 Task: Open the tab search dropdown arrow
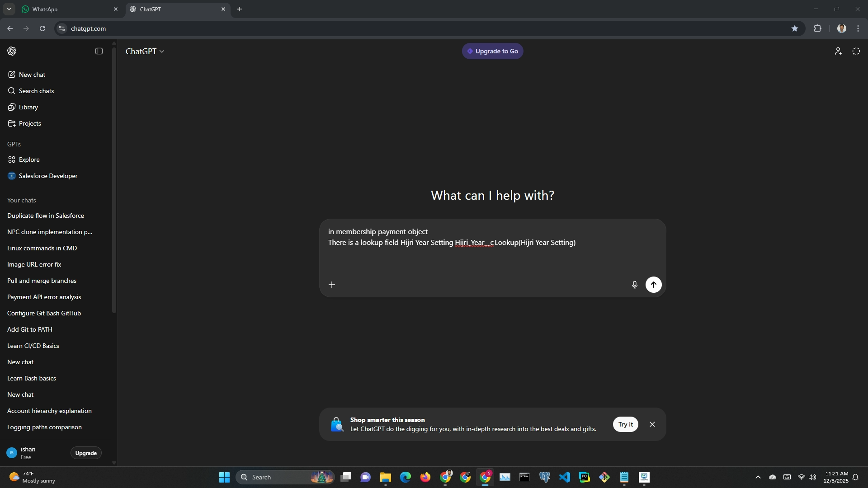click(x=9, y=9)
